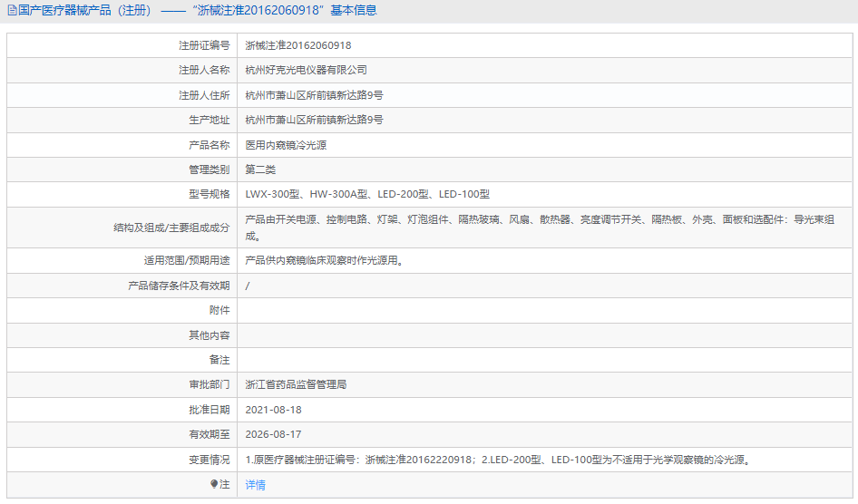Click the 注册人名称 label
This screenshot has width=858, height=504.
point(204,70)
